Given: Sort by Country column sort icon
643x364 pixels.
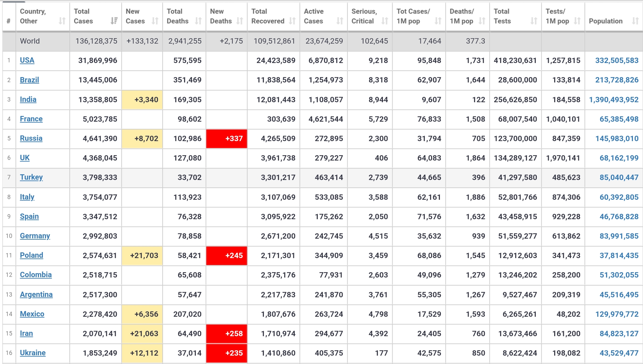Looking at the screenshot, I should (62, 21).
